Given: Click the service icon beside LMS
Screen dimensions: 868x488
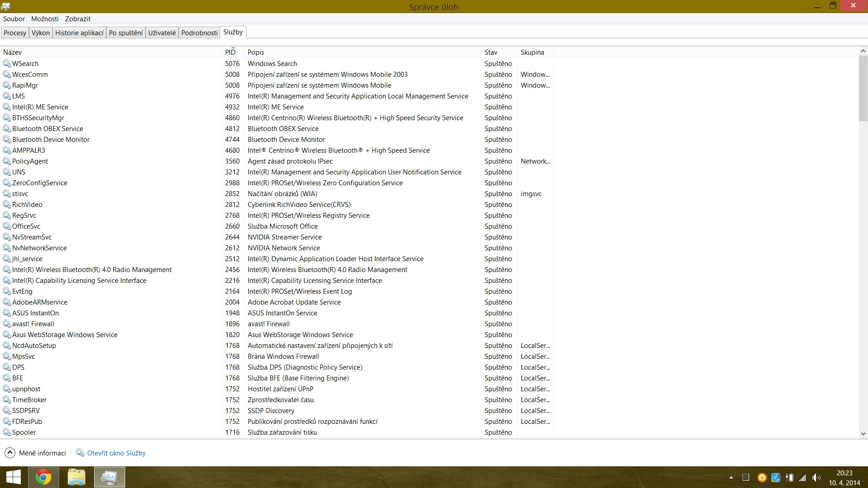Looking at the screenshot, I should (x=7, y=96).
